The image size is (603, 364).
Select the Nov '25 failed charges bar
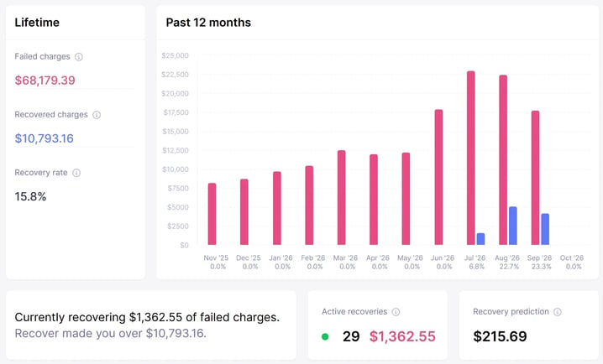(x=212, y=214)
